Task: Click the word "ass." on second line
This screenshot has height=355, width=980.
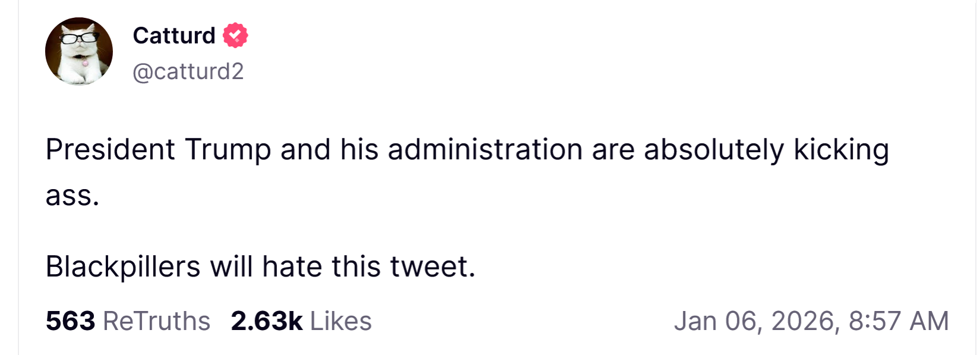Action: pyautogui.click(x=73, y=196)
